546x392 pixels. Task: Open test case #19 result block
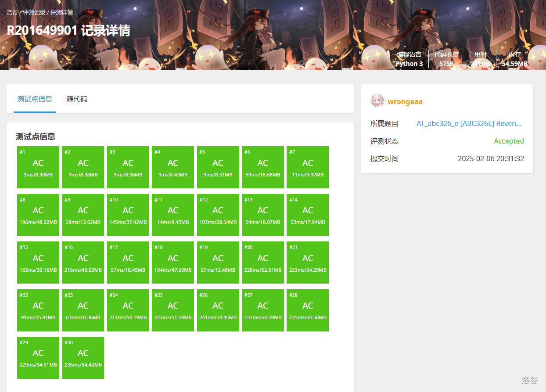coord(218,263)
